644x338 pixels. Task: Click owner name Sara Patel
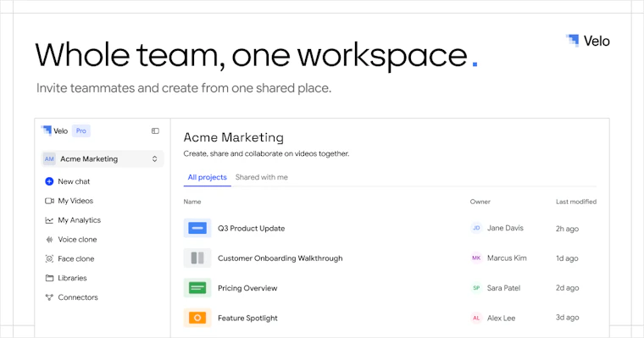tap(503, 288)
